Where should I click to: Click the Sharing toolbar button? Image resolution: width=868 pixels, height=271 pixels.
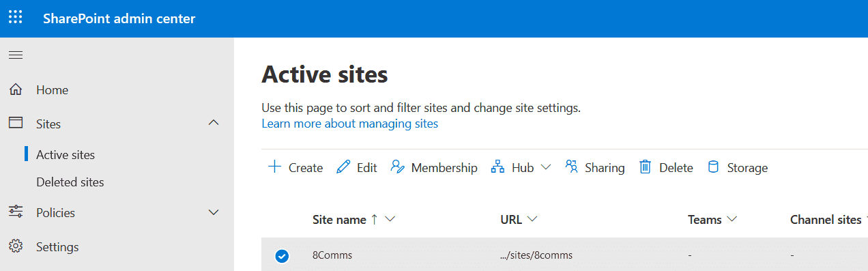pos(594,167)
